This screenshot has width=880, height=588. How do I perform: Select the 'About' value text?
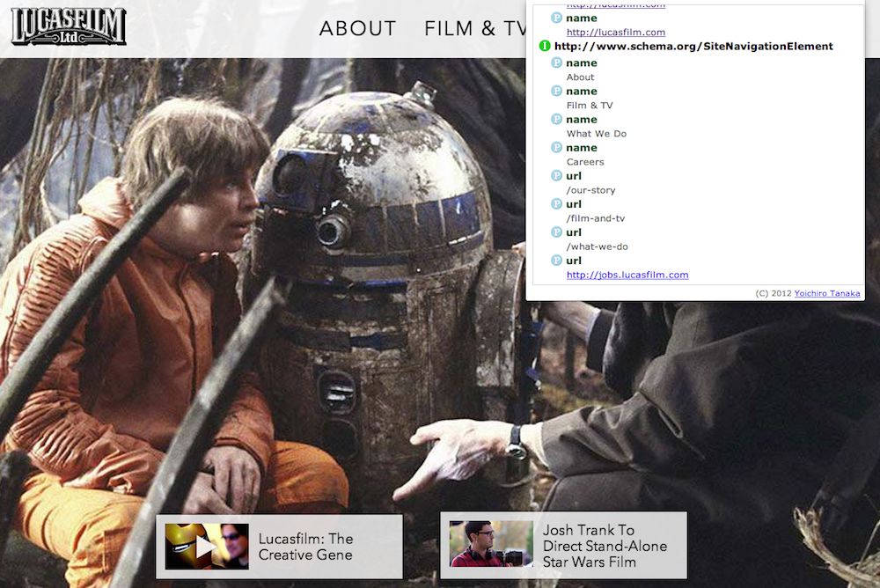[580, 77]
